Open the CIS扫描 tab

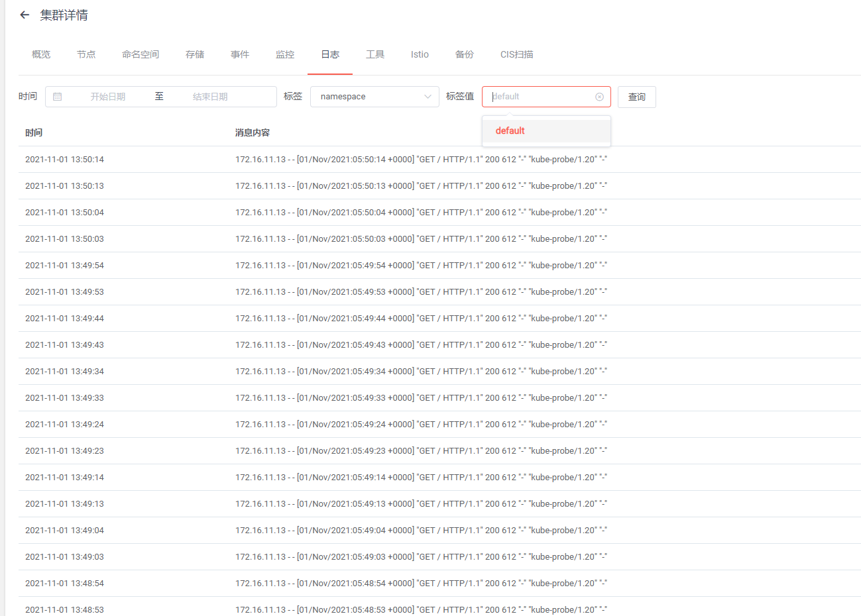[x=516, y=54]
